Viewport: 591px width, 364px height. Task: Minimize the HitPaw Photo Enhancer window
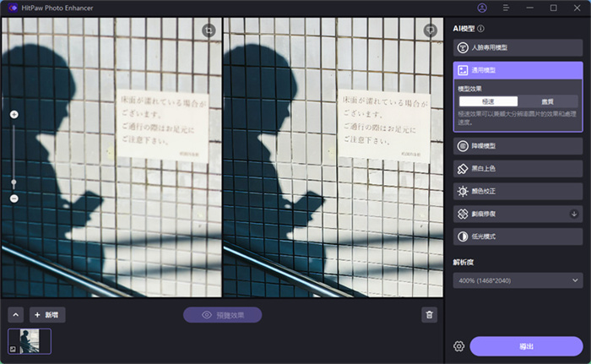click(529, 8)
